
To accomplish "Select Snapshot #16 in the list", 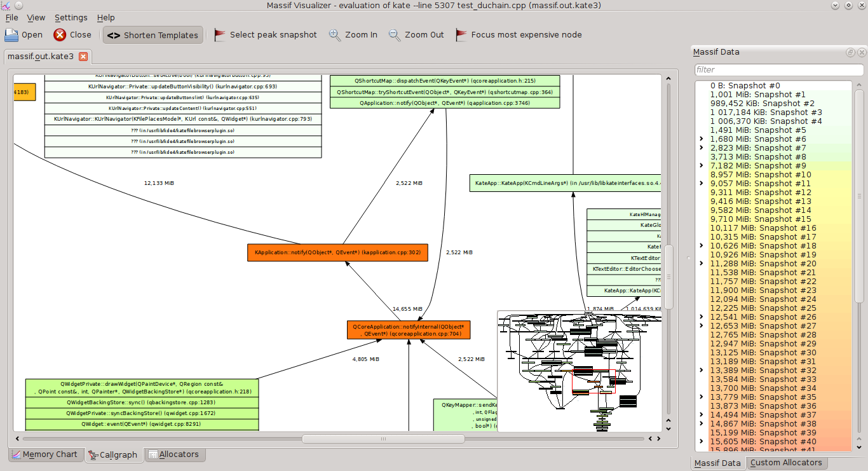I will coord(763,228).
